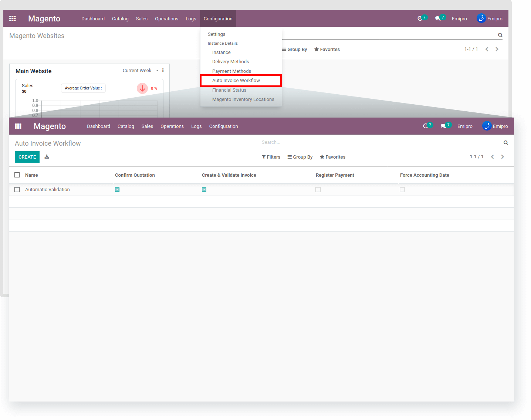531x420 pixels.
Task: Go to next page in Auto Invoice Workflow list
Action: 503,157
